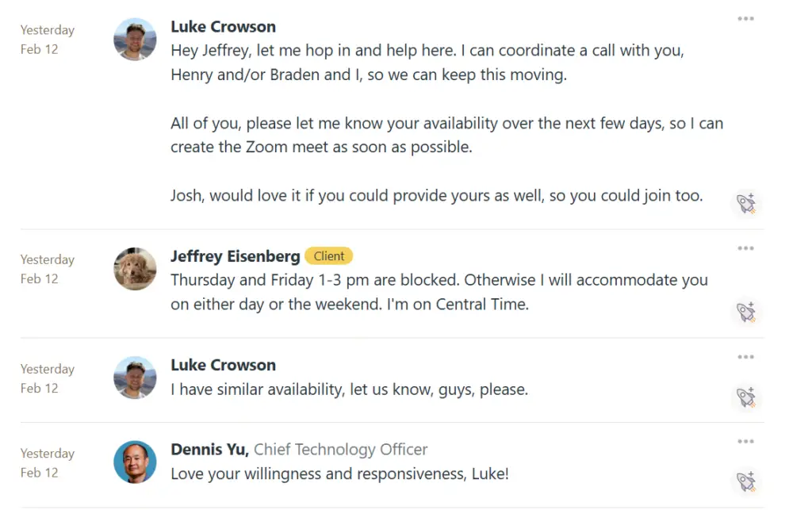The width and height of the screenshot is (812, 510).
Task: Click Yesterday timestamp on Dennis Yu's message
Action: point(48,454)
